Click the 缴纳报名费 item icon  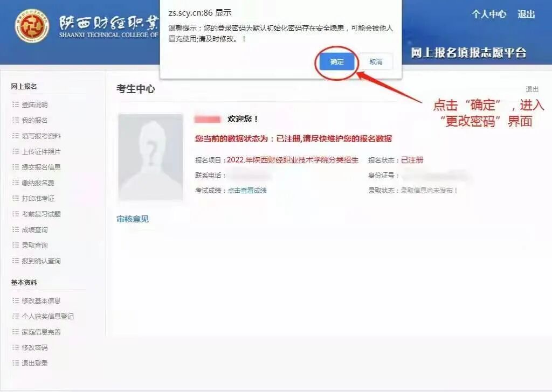[x=15, y=183]
